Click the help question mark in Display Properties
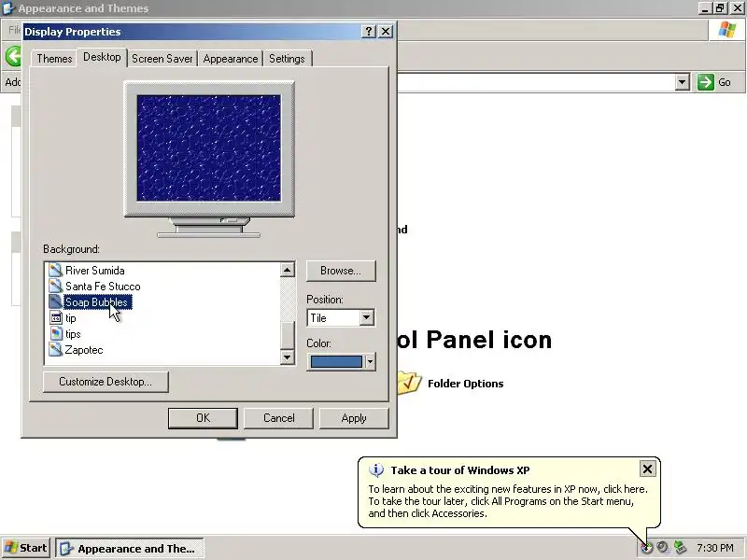The height and width of the screenshot is (560, 747). click(368, 32)
